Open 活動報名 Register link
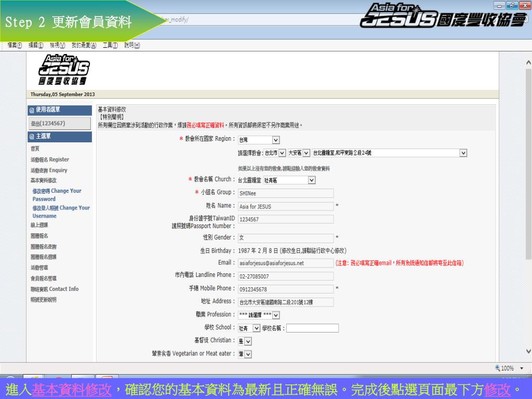This screenshot has height=399, width=532. [49, 159]
